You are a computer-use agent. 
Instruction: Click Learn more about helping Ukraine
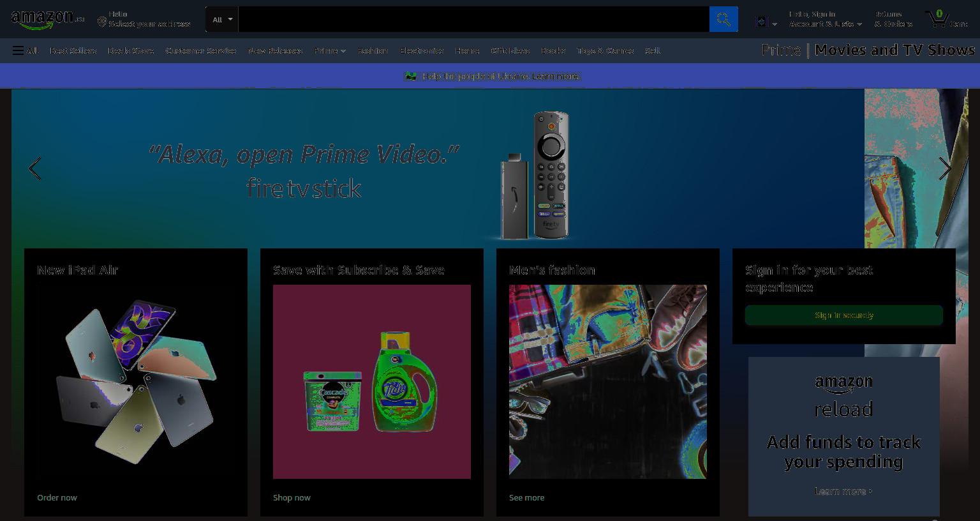556,76
